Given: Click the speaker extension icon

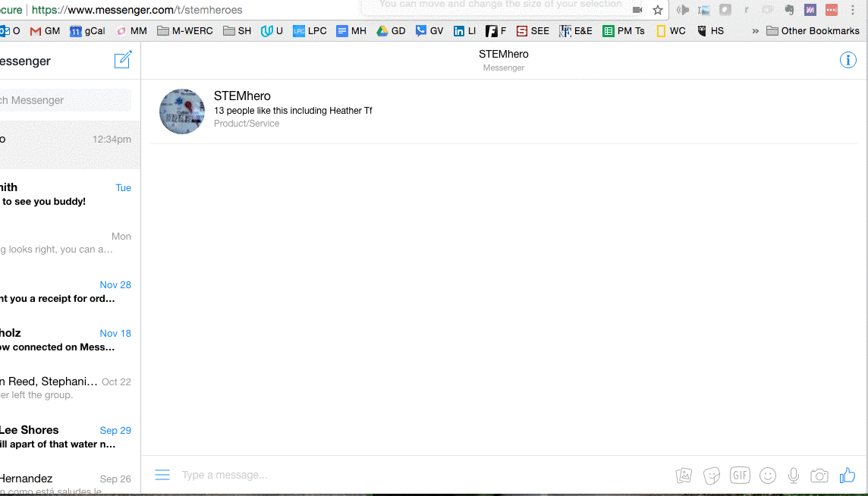Looking at the screenshot, I should 683,10.
